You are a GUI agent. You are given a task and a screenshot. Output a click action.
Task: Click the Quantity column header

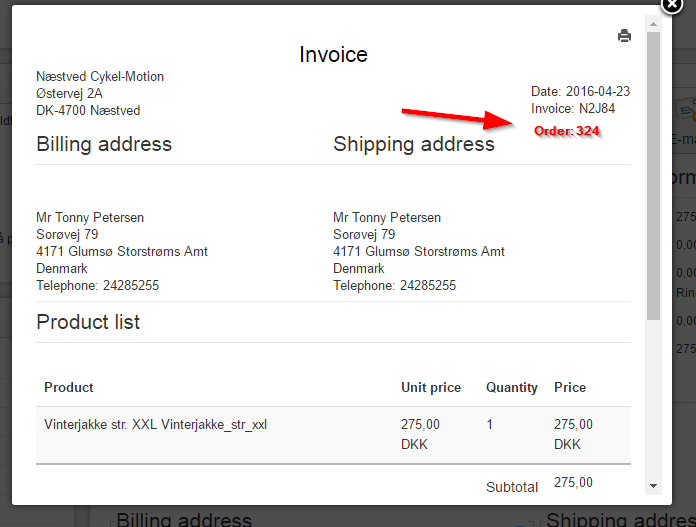coord(512,387)
